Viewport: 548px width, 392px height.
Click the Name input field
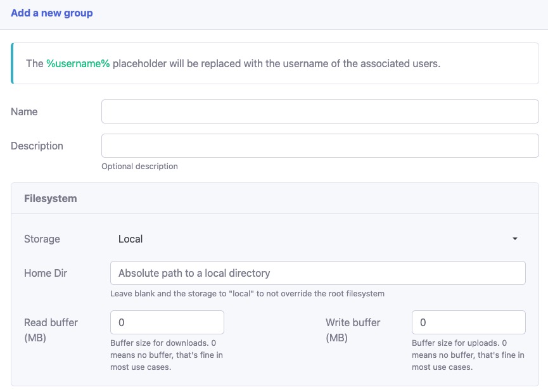point(320,111)
